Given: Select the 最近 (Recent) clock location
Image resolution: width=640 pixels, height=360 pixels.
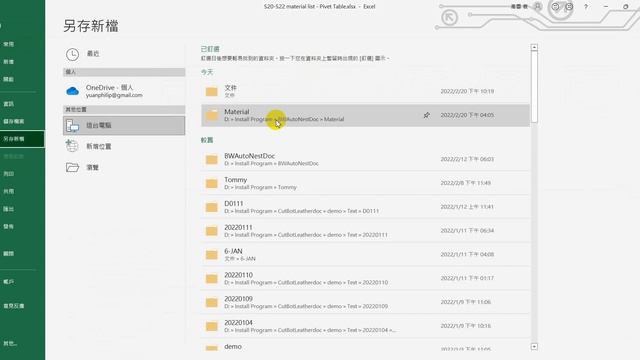Looking at the screenshot, I should pyautogui.click(x=124, y=54).
